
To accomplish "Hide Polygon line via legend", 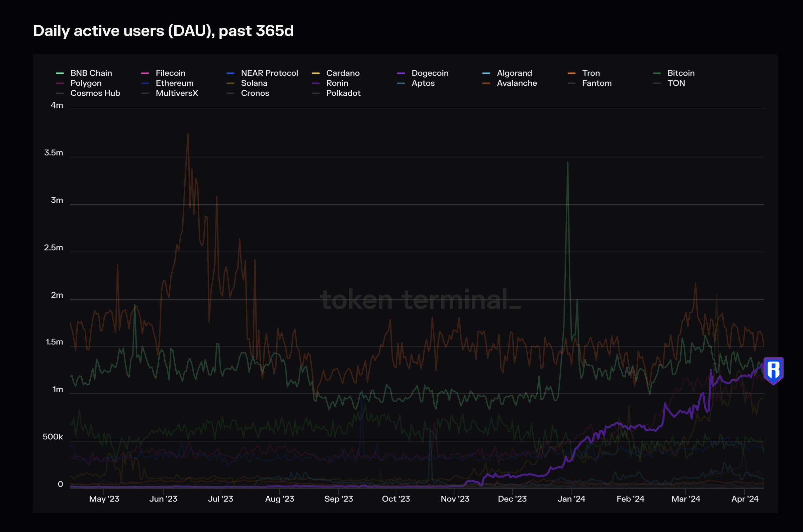I will tap(86, 83).
